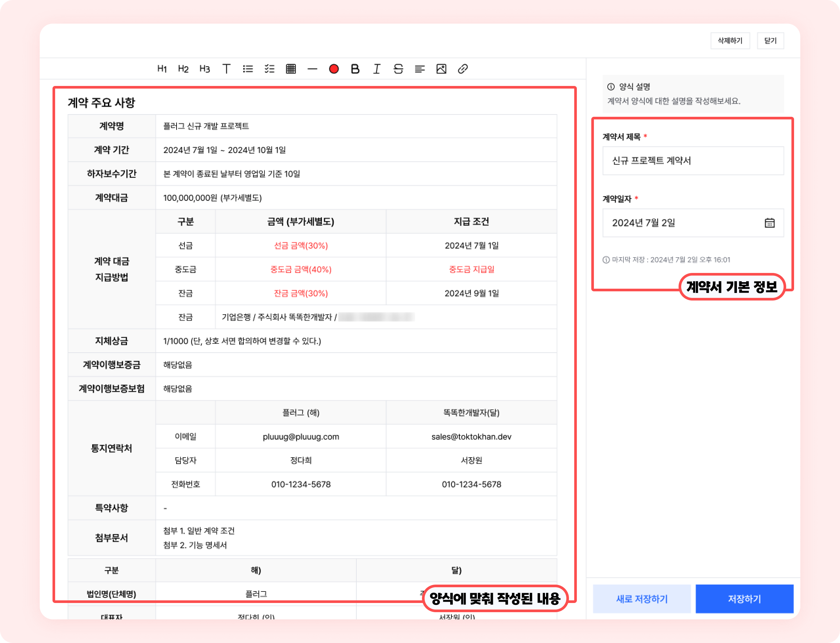Click the 저장하기 button
The width and height of the screenshot is (840, 643).
(744, 599)
